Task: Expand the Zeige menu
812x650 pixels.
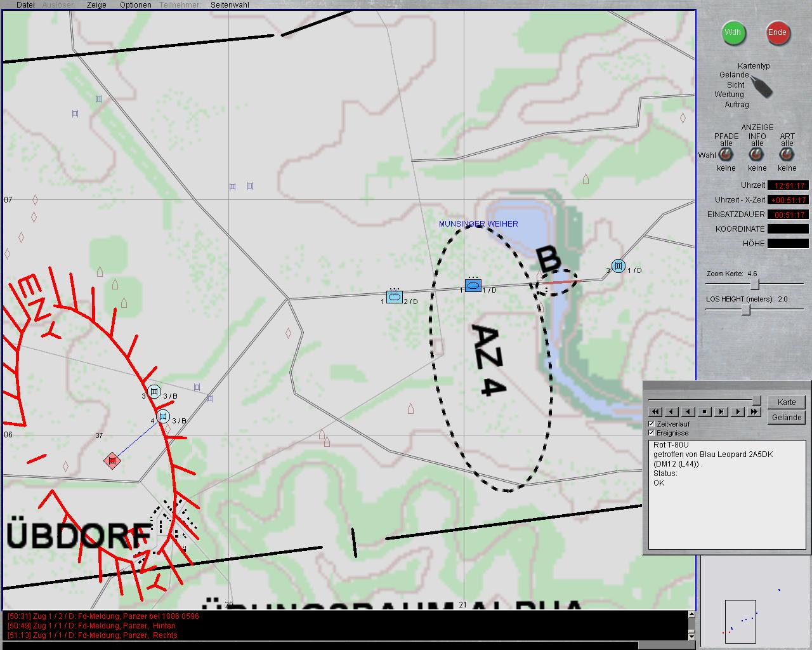Action: point(96,4)
